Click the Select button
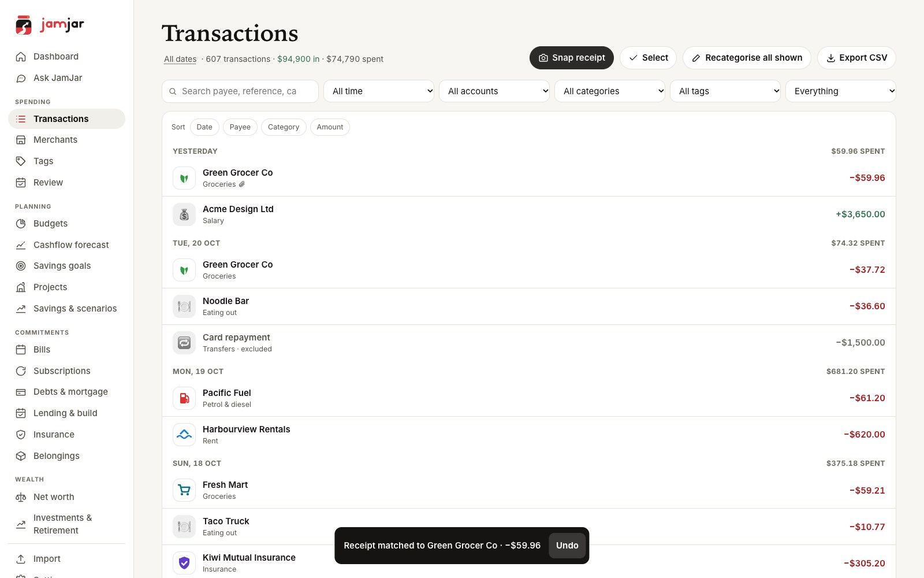 point(648,58)
